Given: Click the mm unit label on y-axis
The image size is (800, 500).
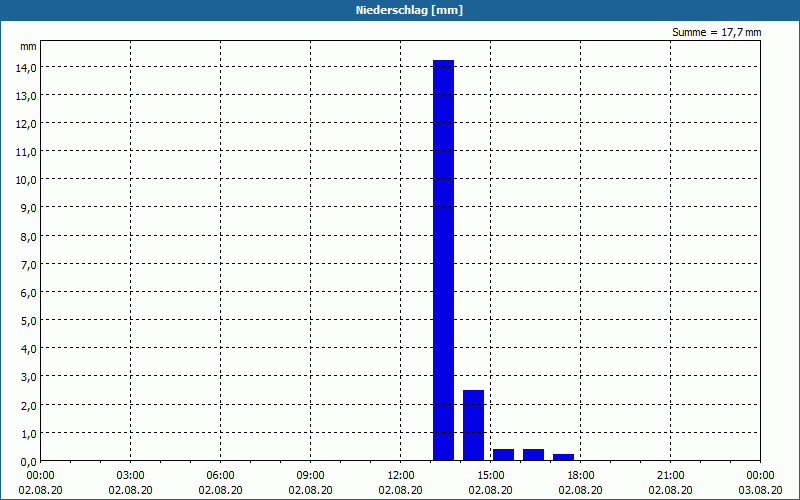Looking at the screenshot, I should pyautogui.click(x=28, y=46).
